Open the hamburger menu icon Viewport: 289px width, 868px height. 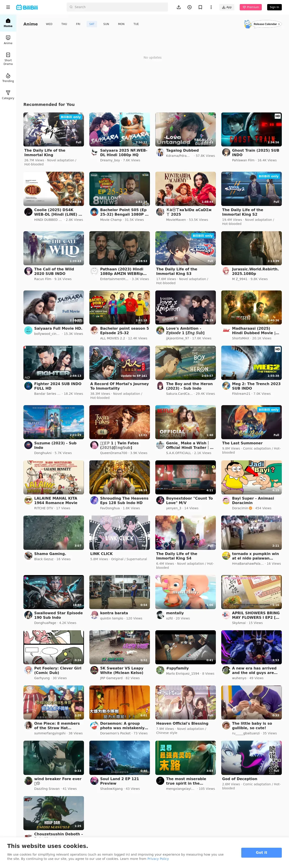click(x=8, y=7)
